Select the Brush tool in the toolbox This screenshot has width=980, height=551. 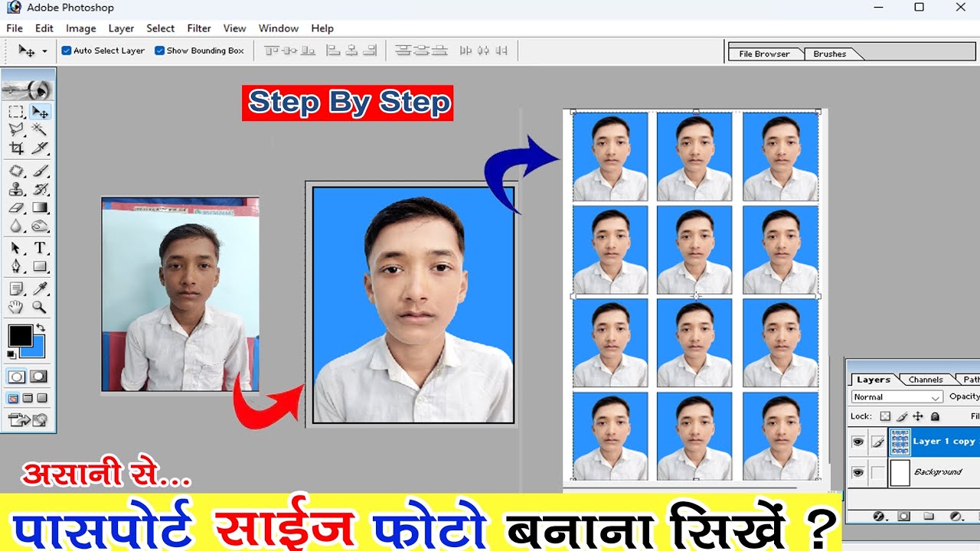(40, 171)
